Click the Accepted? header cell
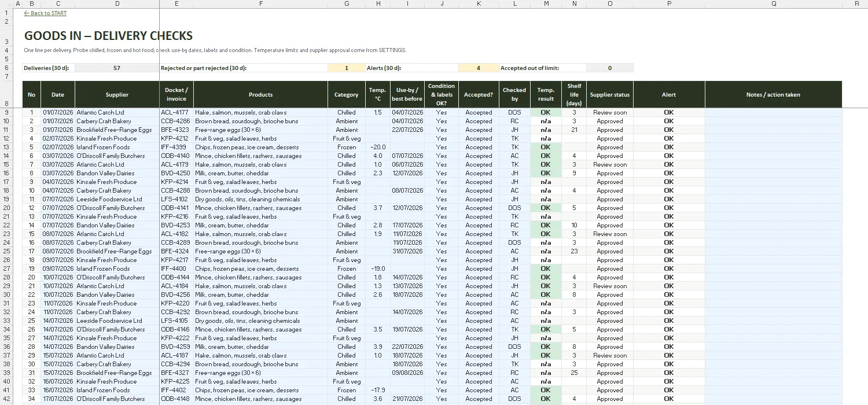The height and width of the screenshot is (405, 868). click(479, 94)
